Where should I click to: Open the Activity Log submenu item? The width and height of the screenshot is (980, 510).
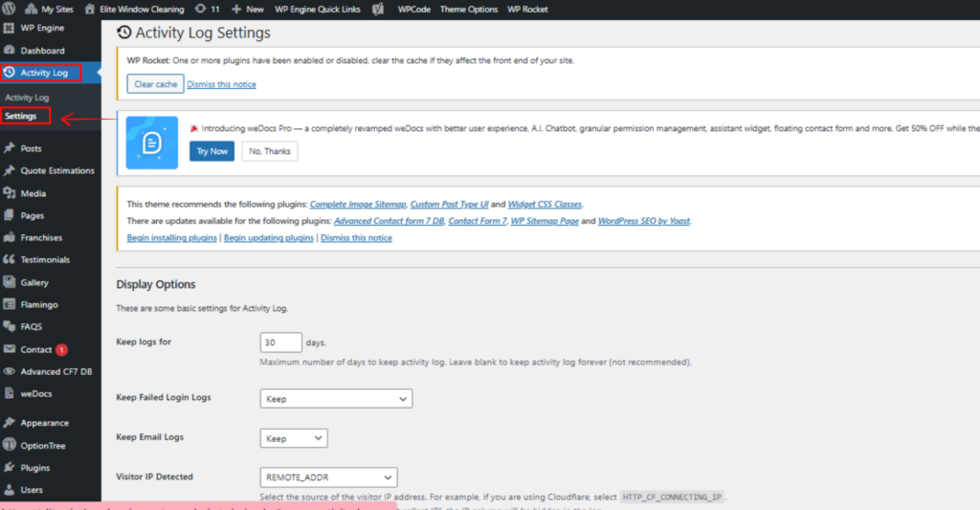pyautogui.click(x=27, y=98)
